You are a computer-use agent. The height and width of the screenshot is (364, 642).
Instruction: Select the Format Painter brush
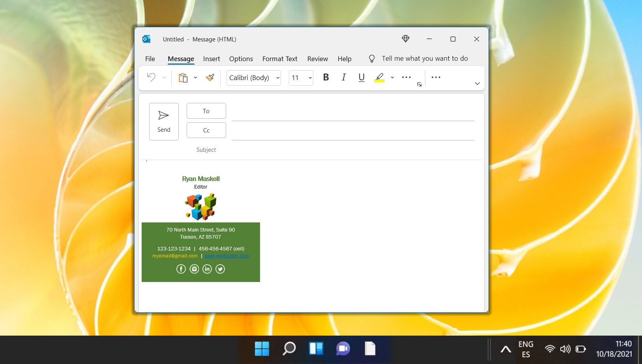210,78
